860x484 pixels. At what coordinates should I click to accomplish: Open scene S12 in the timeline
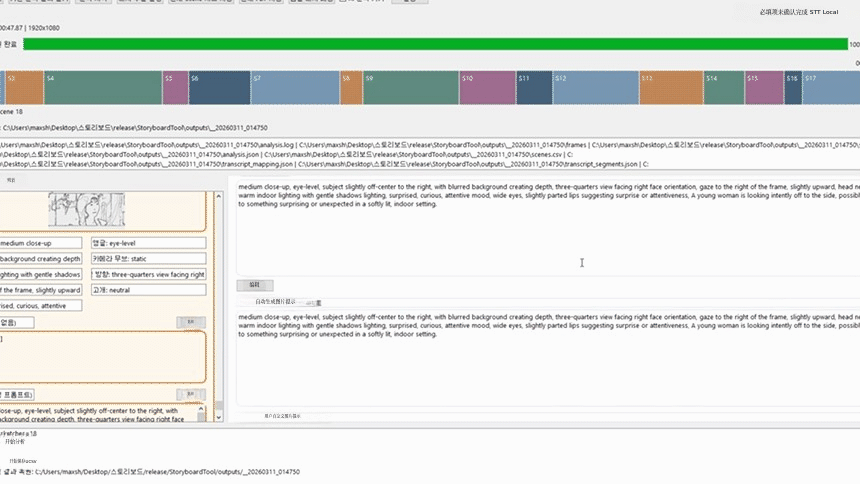[x=595, y=88]
